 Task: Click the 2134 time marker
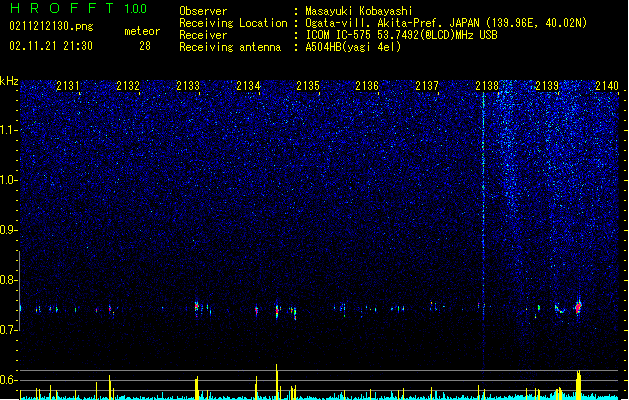(x=248, y=86)
